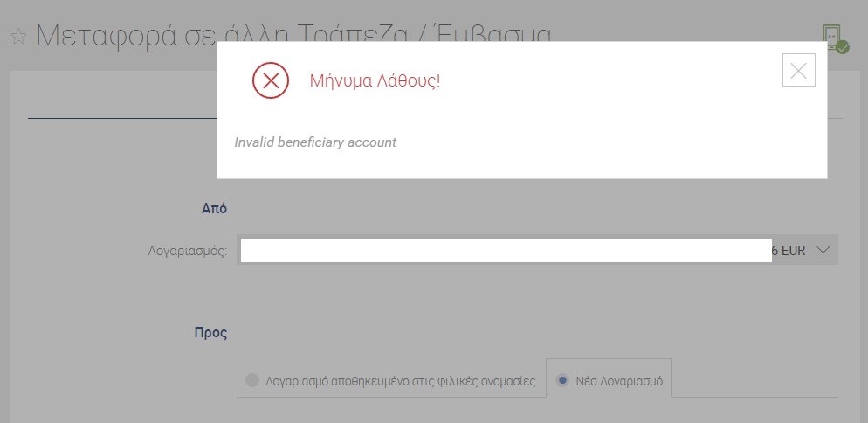This screenshot has width=868, height=423.
Task: Click the Προς section label
Action: (211, 333)
